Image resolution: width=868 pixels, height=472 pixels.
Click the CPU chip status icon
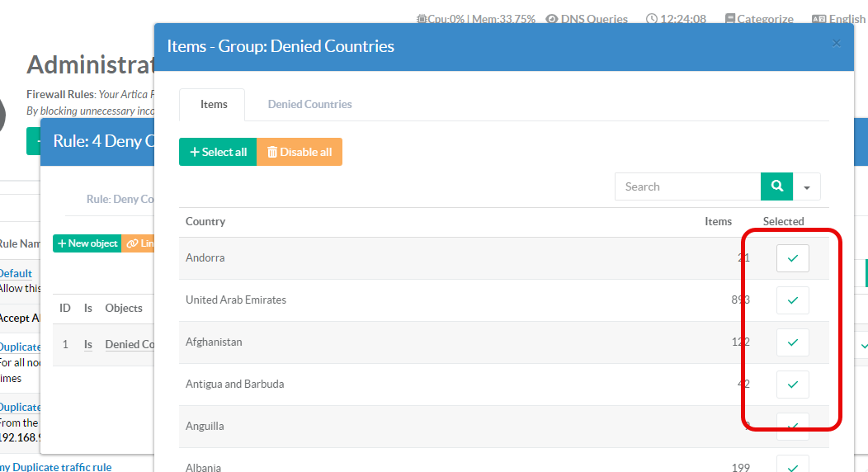coord(422,19)
